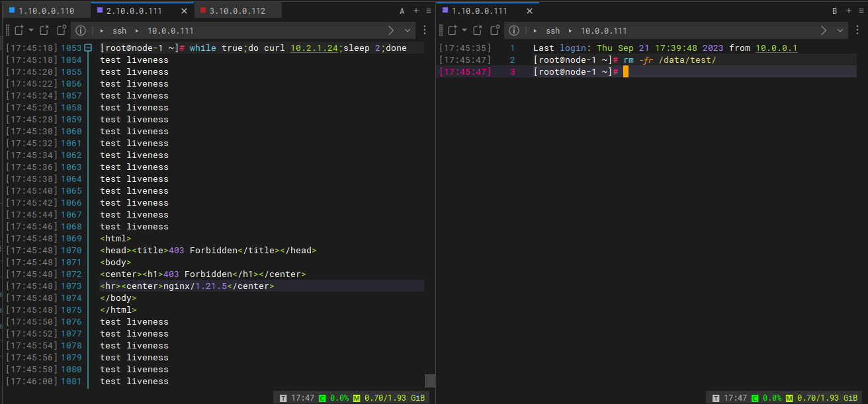Add a new tab in pane B
Viewport: 868px width, 404px height.
[849, 11]
